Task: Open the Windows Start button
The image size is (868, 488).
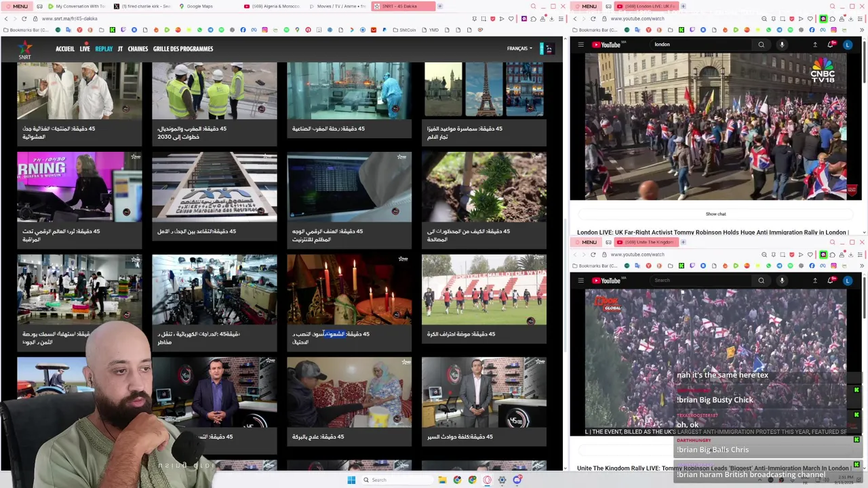Action: click(x=351, y=480)
